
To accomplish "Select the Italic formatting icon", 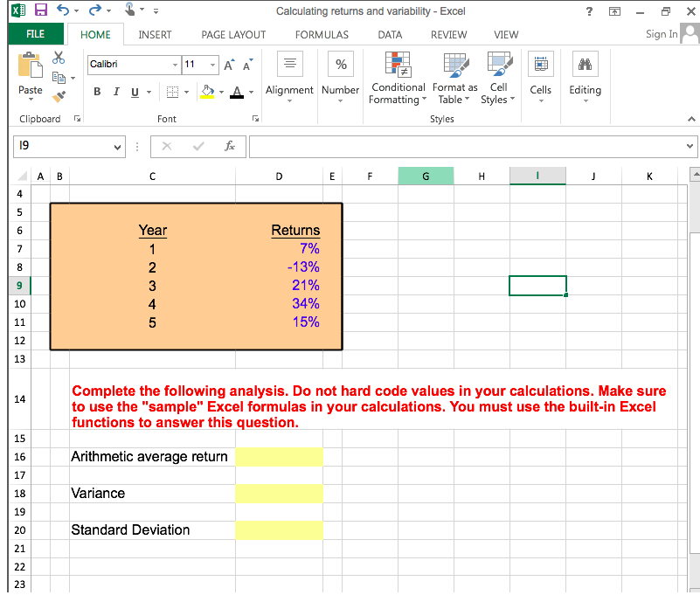I will point(116,91).
